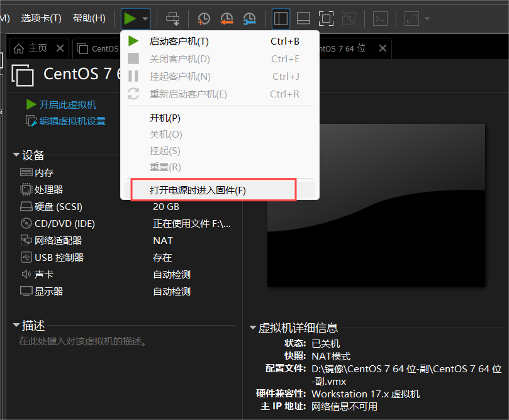Screen dimensions: 509x420
Task: Select the USB 控制器 device row
Action: pos(128,258)
